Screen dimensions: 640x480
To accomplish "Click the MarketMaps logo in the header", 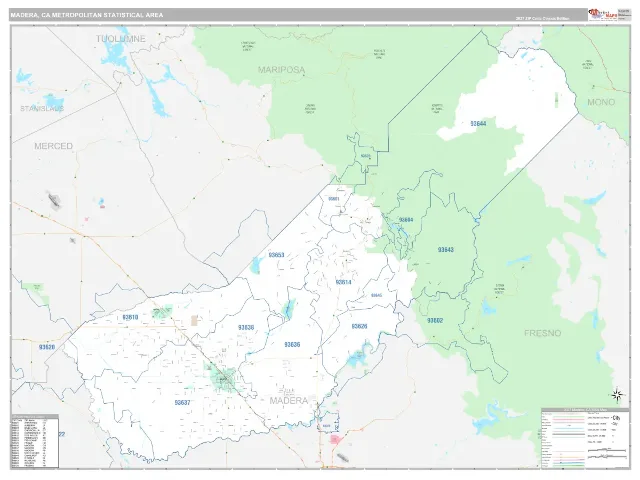I will (x=602, y=14).
